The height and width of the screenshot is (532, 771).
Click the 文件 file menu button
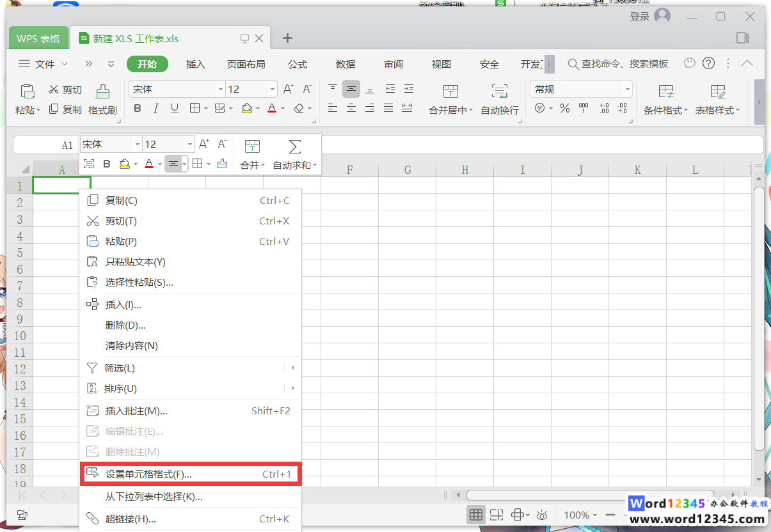(x=44, y=64)
